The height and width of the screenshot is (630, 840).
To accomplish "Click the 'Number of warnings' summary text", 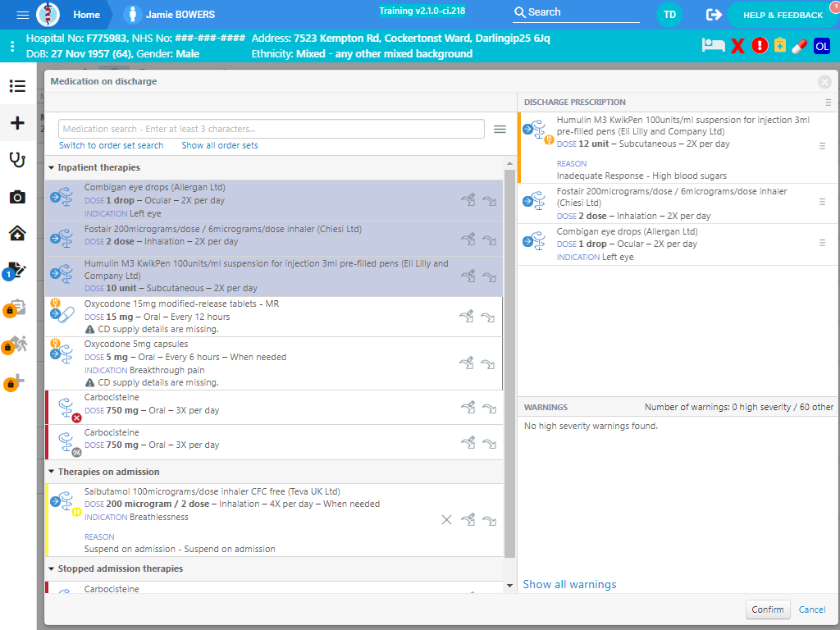I will point(739,407).
